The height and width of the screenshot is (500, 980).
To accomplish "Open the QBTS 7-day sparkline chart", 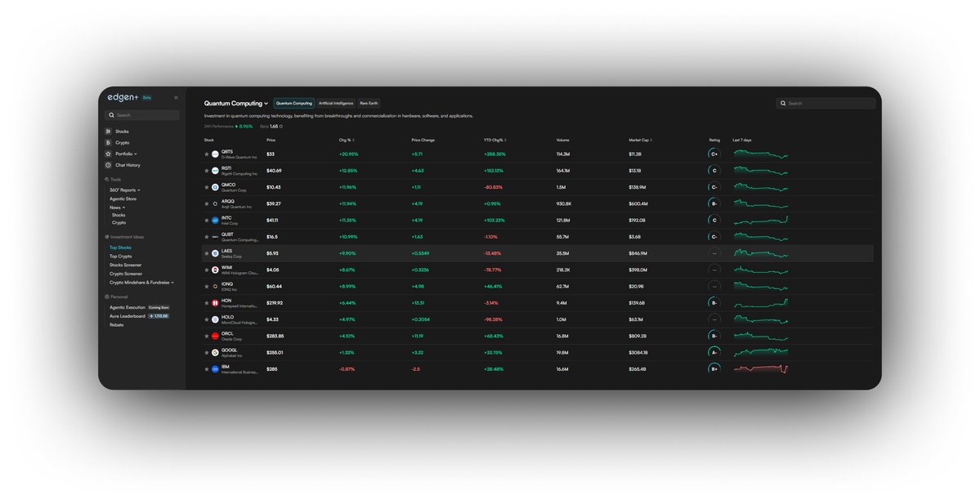I will pos(761,154).
